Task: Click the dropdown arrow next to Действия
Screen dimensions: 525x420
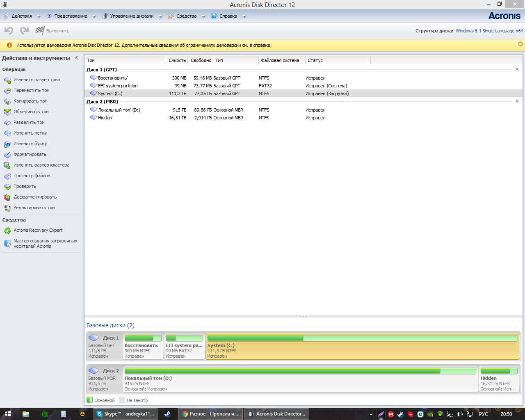Action: coord(39,17)
